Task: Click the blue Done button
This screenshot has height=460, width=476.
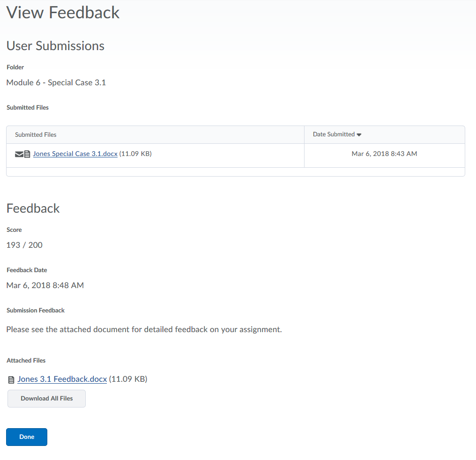Action: (27, 437)
